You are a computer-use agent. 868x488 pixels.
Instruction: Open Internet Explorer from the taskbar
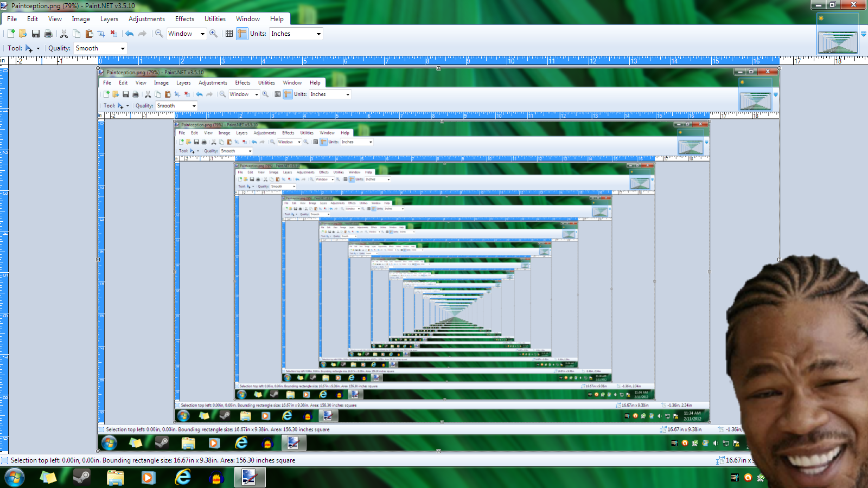point(183,477)
